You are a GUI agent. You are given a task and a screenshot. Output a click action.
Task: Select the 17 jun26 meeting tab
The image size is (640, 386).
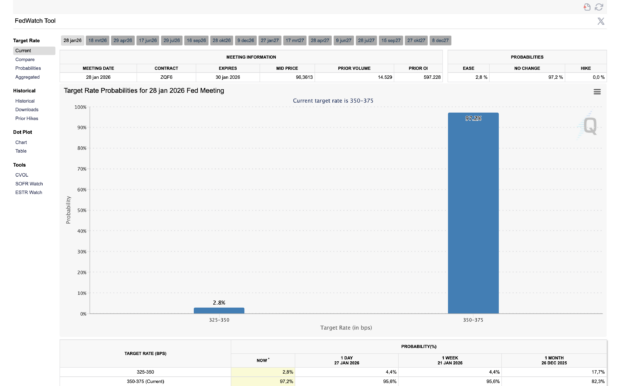pyautogui.click(x=148, y=40)
